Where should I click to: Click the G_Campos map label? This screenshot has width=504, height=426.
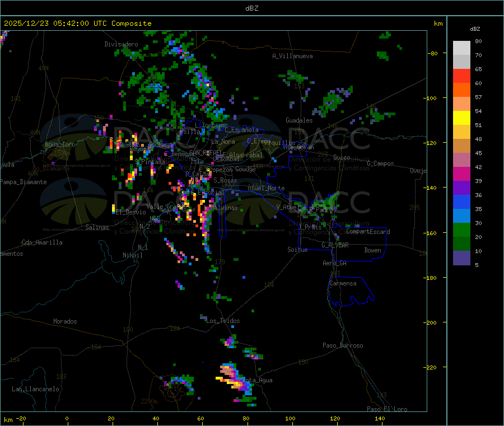click(x=380, y=163)
